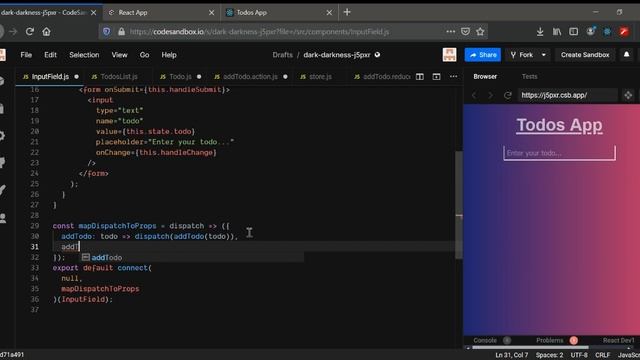The height and width of the screenshot is (360, 640).
Task: Split the editor into two panes
Action: coord(420,77)
